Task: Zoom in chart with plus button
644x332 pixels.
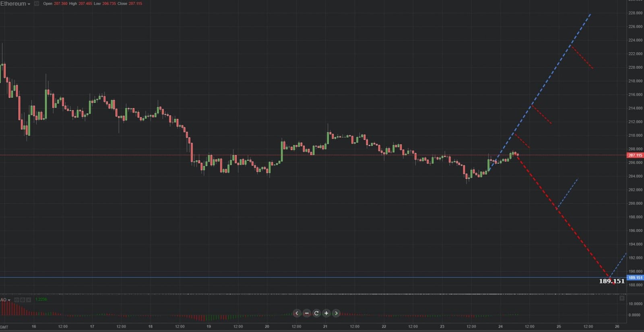Action: tap(326, 313)
